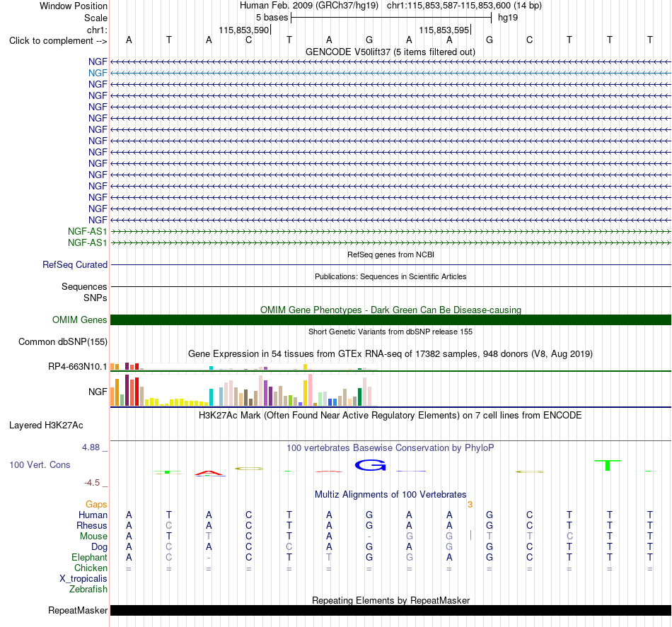Click the RepeatMasker track label
The width and height of the screenshot is (672, 627).
[x=78, y=610]
